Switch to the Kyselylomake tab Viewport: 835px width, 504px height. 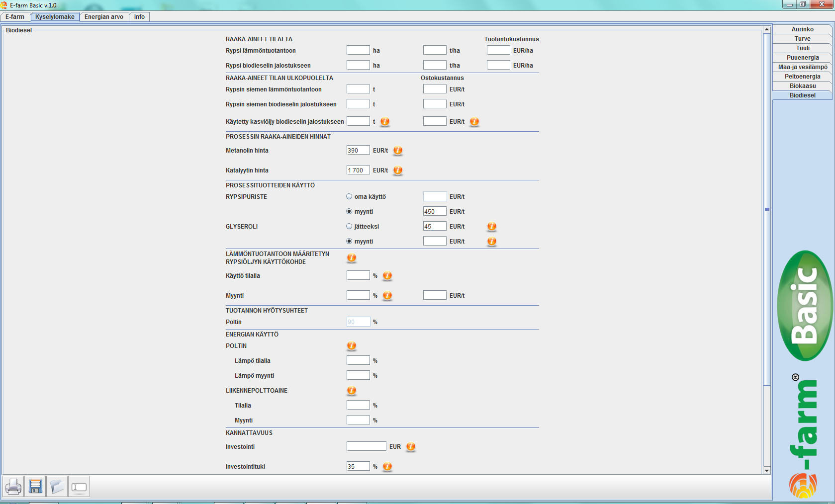coord(55,17)
